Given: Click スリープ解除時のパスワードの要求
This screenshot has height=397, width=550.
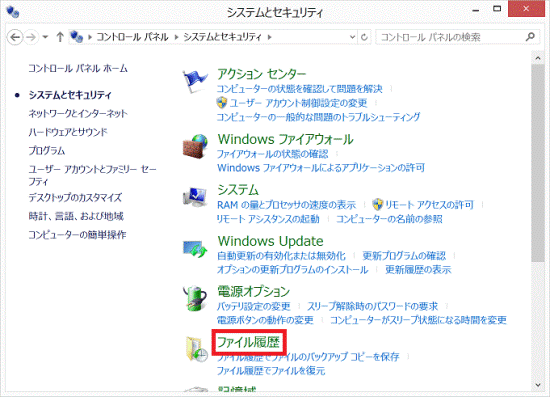Looking at the screenshot, I should [x=373, y=306].
